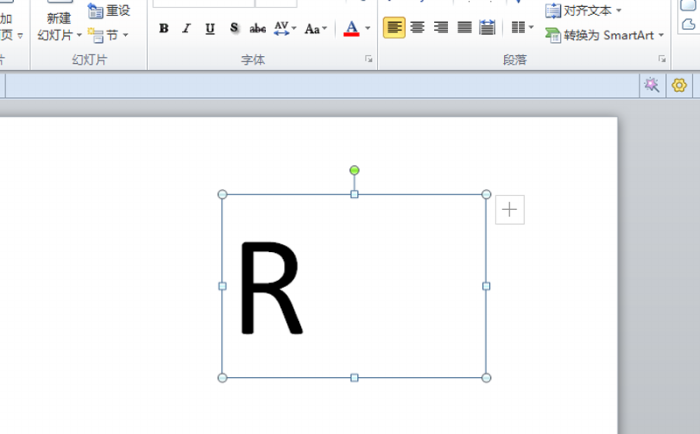Center align the paragraph text
This screenshot has height=434, width=700.
(417, 27)
